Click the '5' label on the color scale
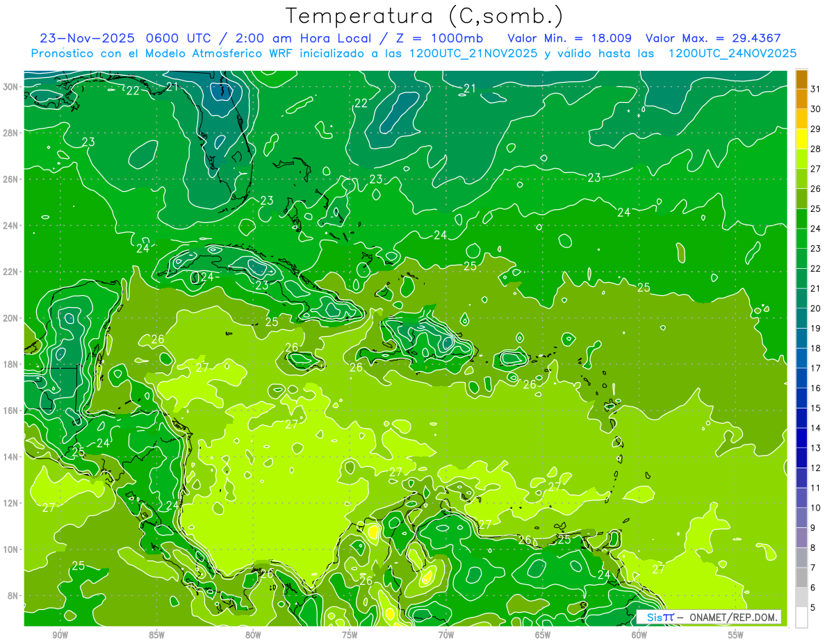The height and width of the screenshot is (644, 834). pos(813,608)
